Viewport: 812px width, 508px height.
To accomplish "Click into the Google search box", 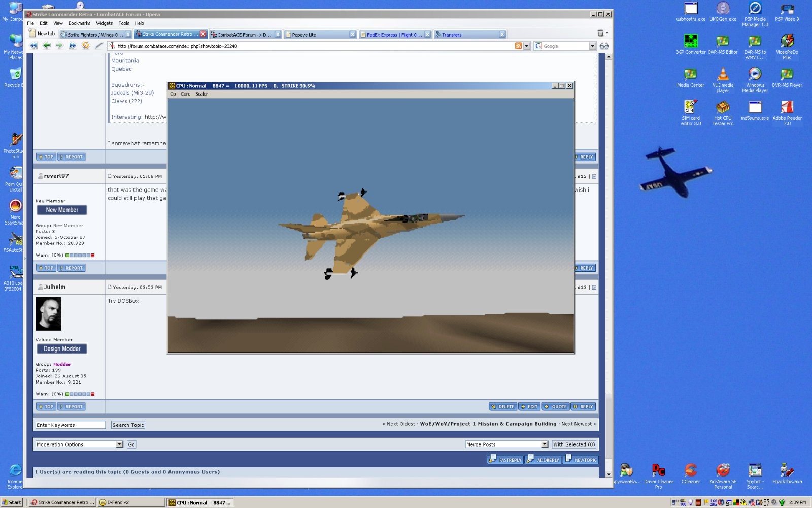I will (565, 46).
